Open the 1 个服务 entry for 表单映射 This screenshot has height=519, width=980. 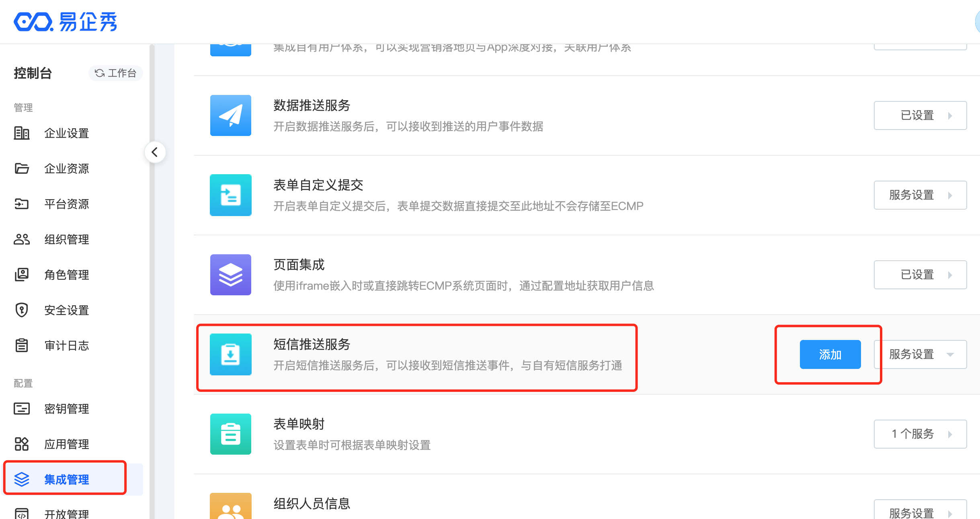pyautogui.click(x=920, y=434)
